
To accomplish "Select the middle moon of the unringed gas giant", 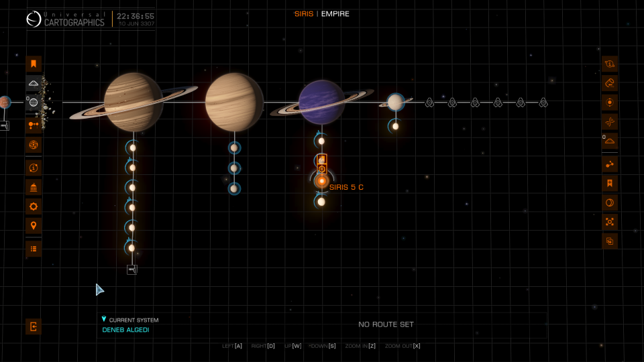I will point(234,168).
